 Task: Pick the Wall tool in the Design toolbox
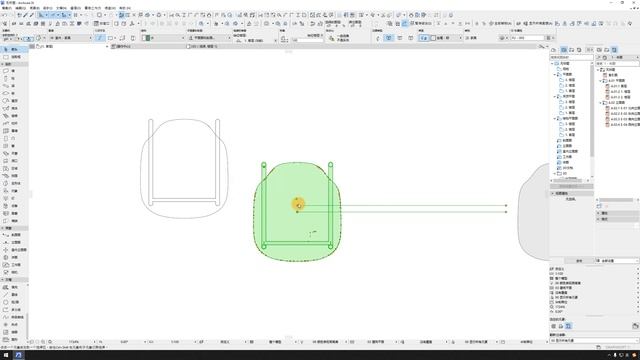click(x=14, y=71)
